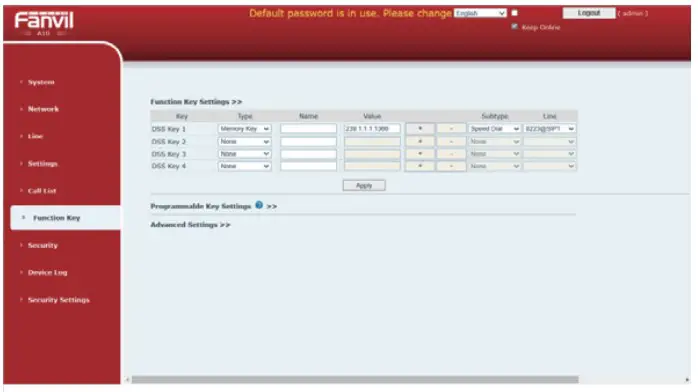Click the plus button for DSS Key 4
The height and width of the screenshot is (392, 698).
420,166
